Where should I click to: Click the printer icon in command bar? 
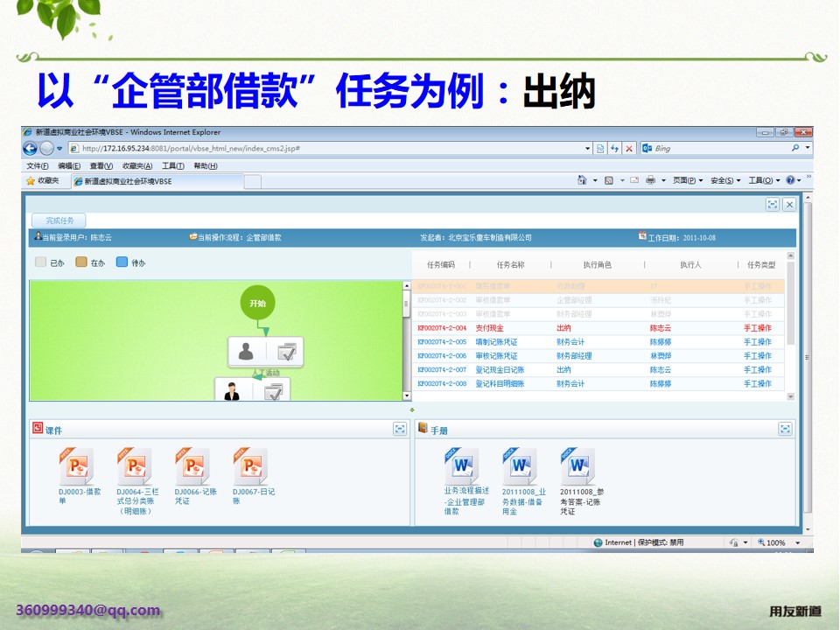[650, 180]
